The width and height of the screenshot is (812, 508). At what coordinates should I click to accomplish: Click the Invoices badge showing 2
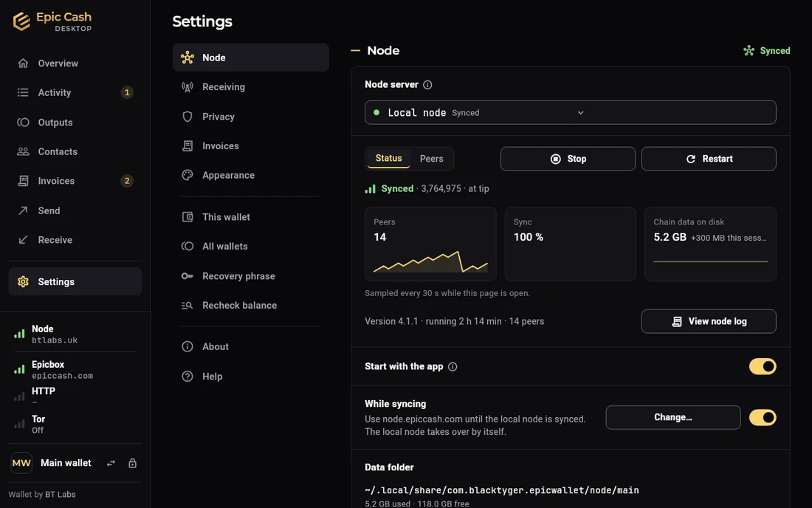[x=127, y=181]
